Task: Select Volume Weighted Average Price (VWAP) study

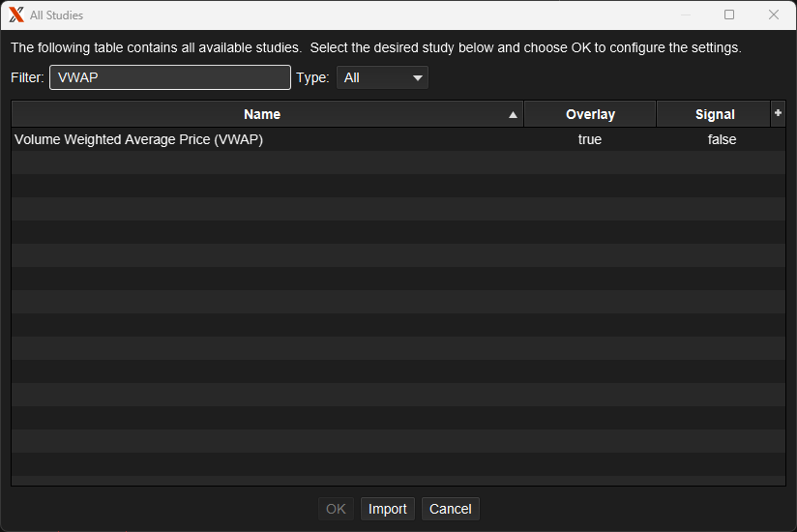Action: (x=139, y=139)
